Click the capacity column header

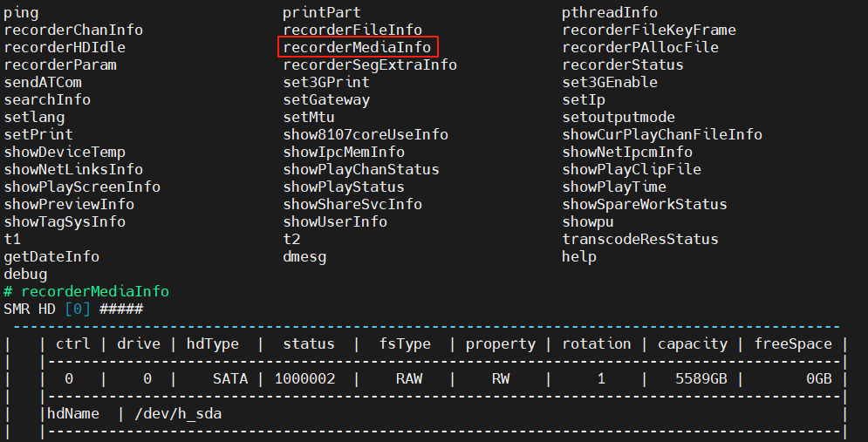click(x=693, y=344)
